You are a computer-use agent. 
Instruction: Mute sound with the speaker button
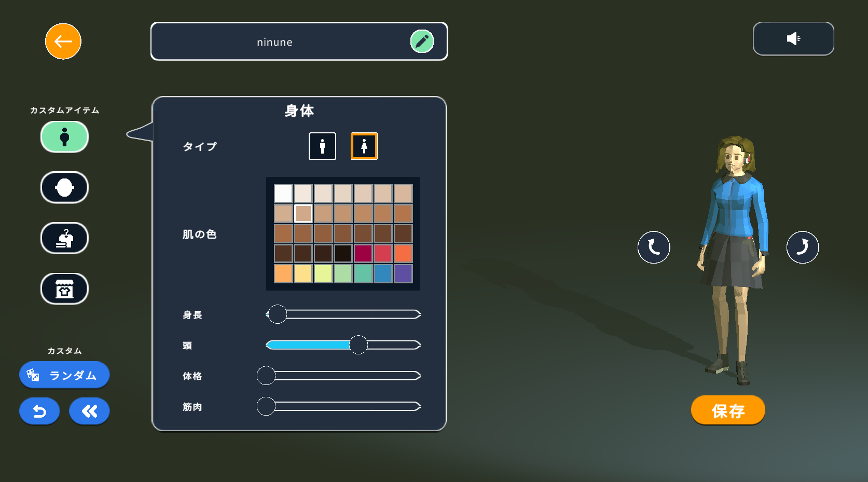793,39
